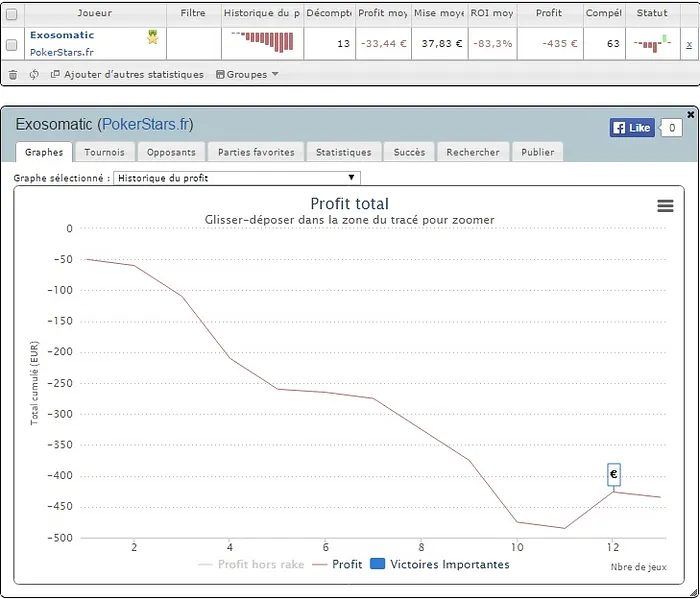Tick the checkbox for Exosomatic row

click(12, 45)
